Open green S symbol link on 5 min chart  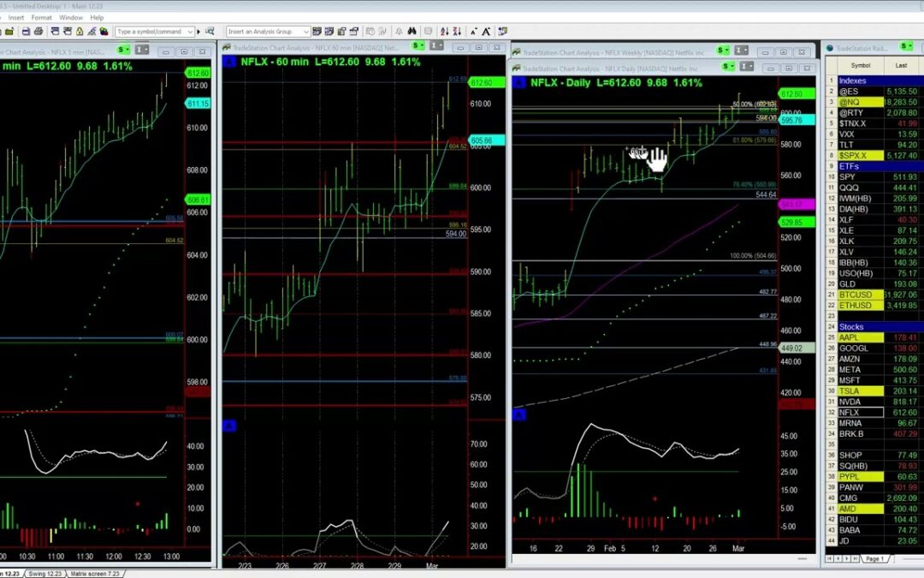click(x=123, y=50)
